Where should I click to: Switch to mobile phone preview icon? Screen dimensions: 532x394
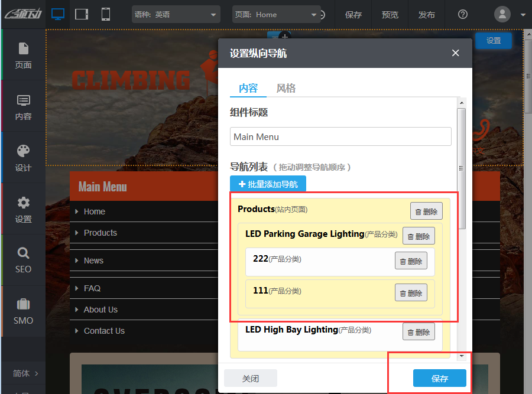106,14
